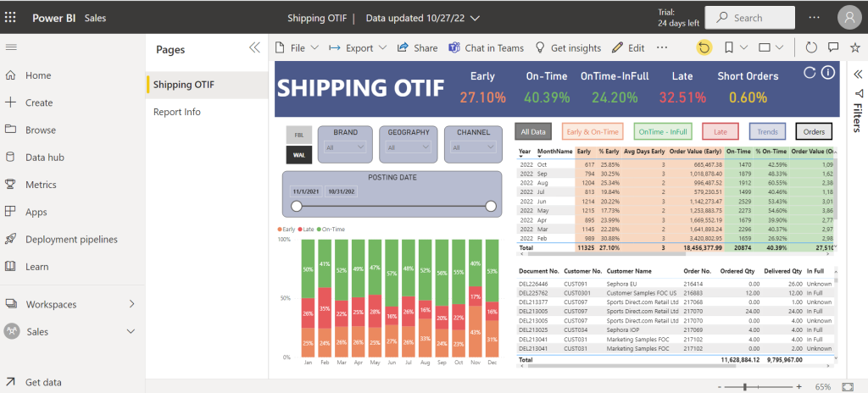Expand the Sales workspace chevron
Screen dimensions: 868x393
pyautogui.click(x=131, y=331)
